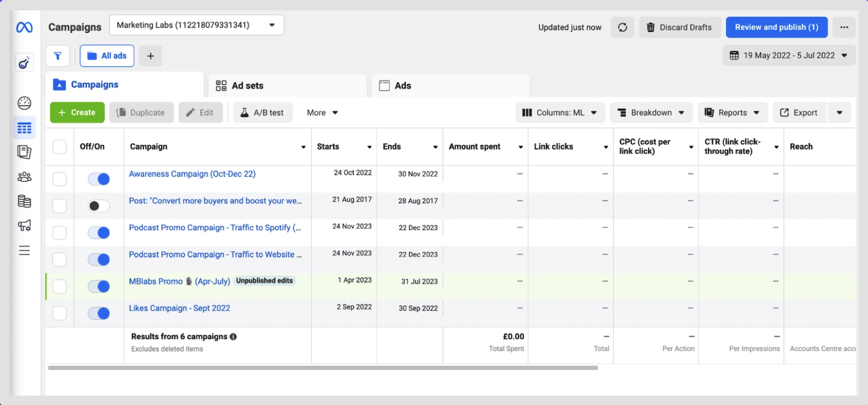
Task: Click the 24 Oct 2022 start date cell
Action: point(353,173)
